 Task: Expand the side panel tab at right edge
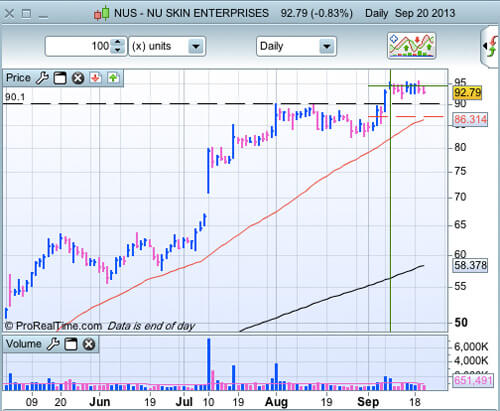[x=490, y=47]
